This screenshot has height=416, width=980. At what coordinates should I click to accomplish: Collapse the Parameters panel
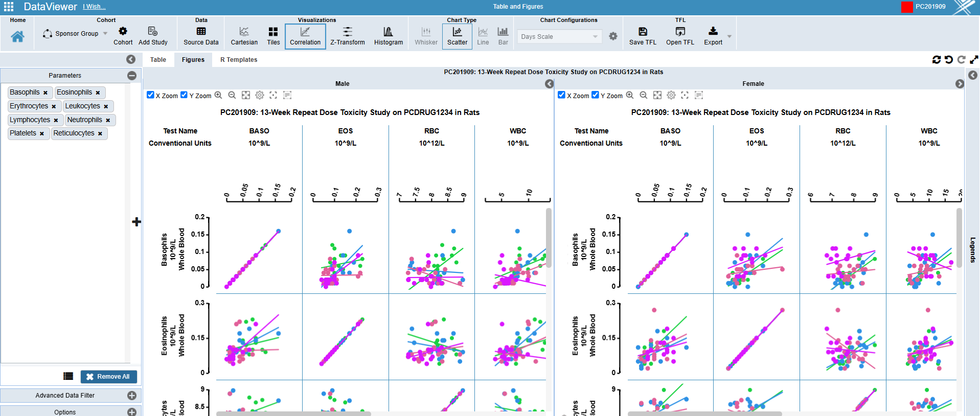pos(132,76)
